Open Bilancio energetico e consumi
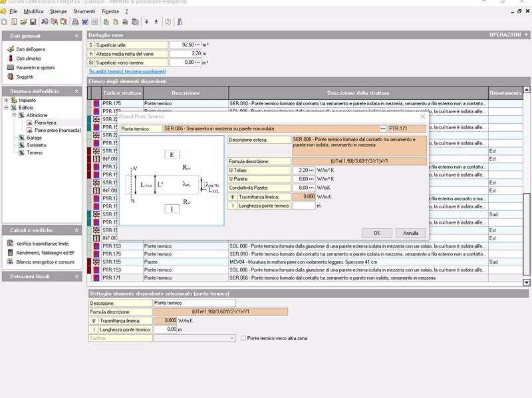 [x=45, y=262]
